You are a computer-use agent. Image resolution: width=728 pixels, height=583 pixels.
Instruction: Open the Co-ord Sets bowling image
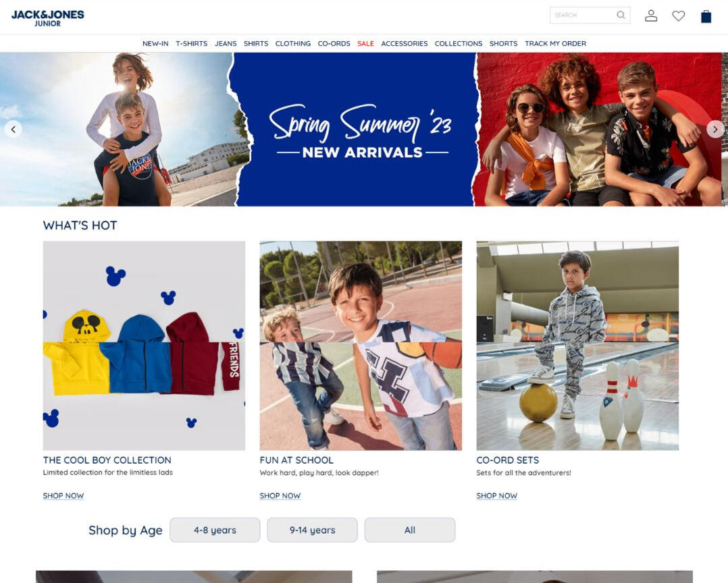[x=577, y=345]
